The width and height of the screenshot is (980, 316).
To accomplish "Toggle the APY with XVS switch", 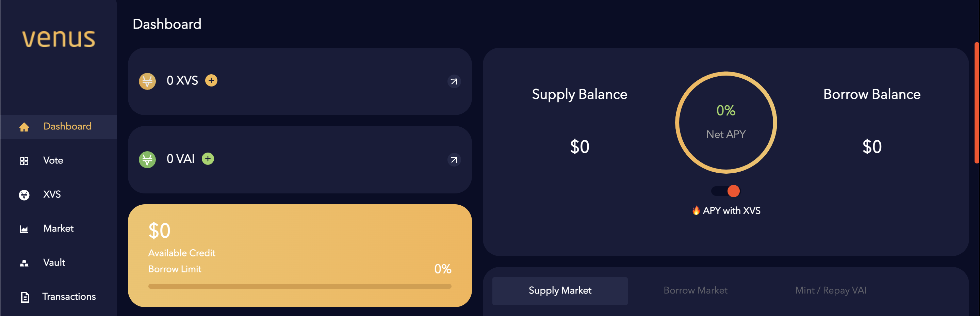I will click(x=725, y=191).
